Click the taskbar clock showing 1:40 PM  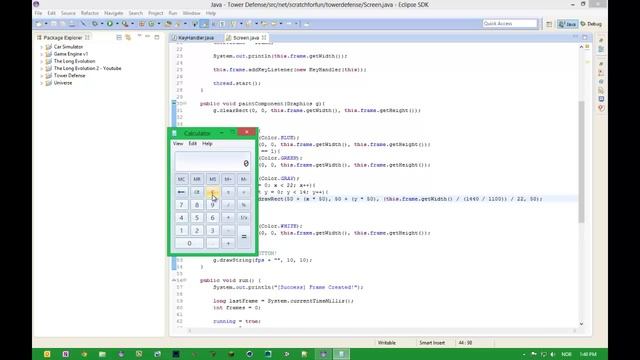588,354
